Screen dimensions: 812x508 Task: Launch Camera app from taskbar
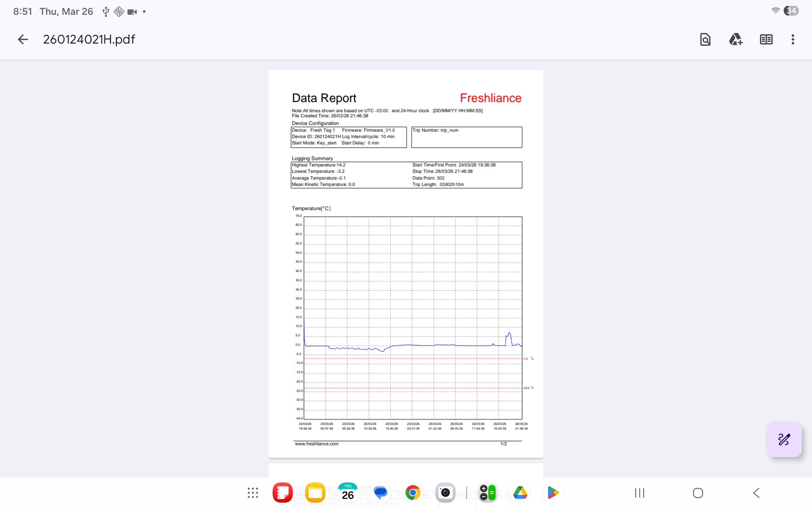(x=445, y=493)
